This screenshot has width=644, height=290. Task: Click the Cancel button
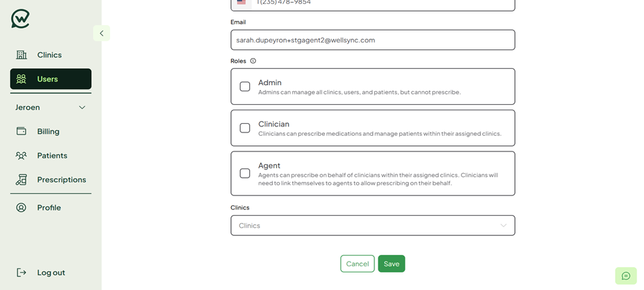(357, 264)
